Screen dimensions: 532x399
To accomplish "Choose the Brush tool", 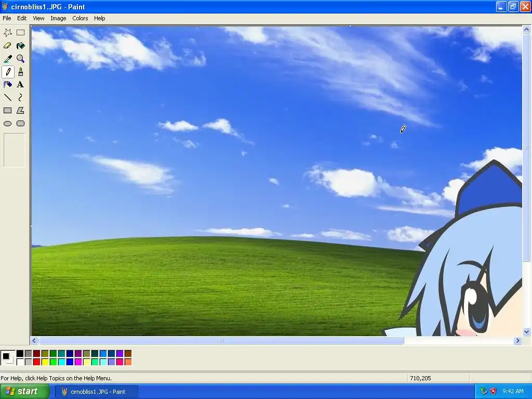I will [x=21, y=72].
